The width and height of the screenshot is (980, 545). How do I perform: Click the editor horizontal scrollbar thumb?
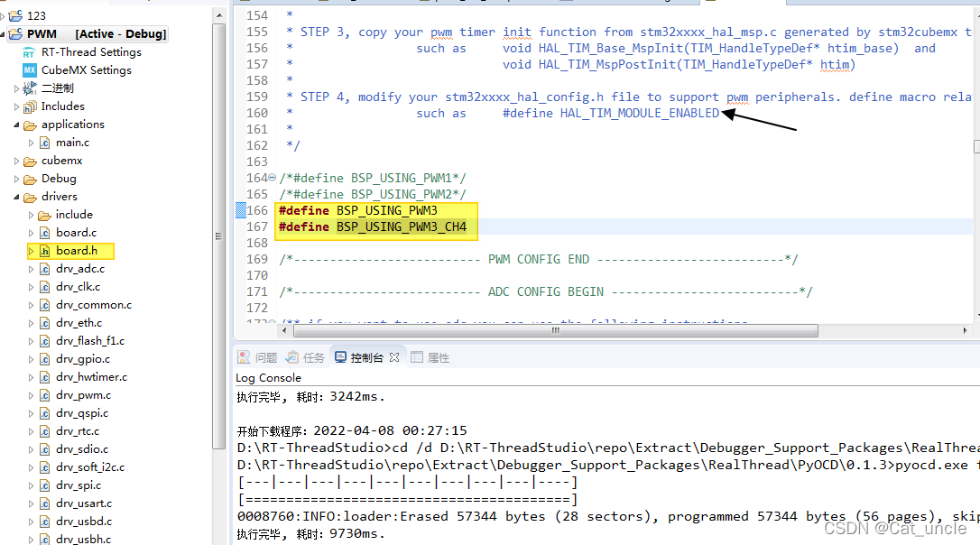[x=556, y=330]
